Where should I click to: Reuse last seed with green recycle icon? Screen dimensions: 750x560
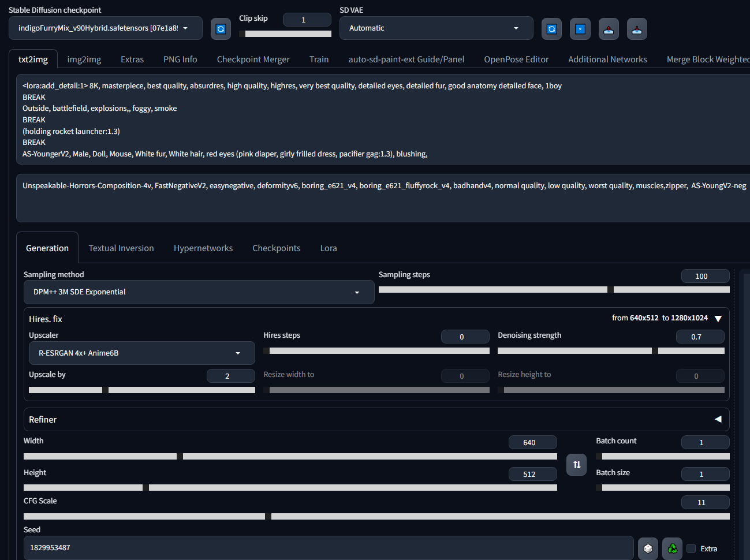point(673,548)
